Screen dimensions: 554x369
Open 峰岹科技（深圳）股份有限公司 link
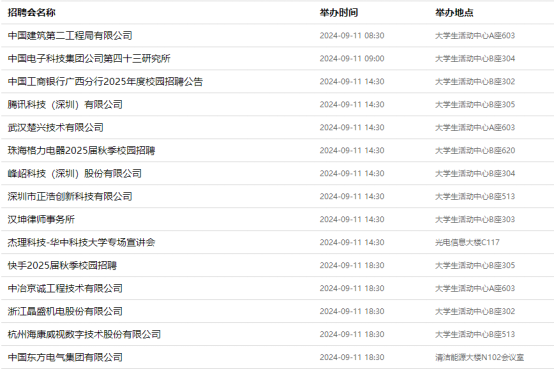tap(75, 173)
